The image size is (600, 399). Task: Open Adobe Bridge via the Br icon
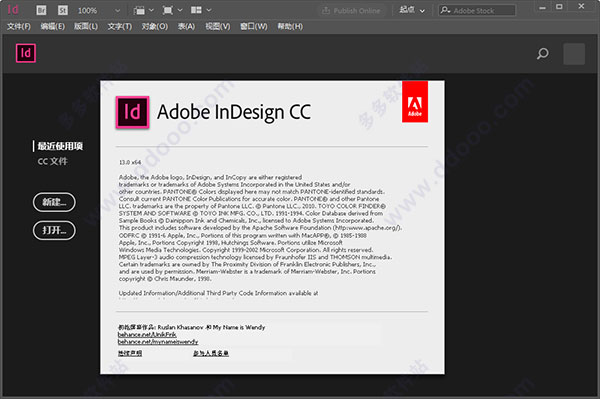[x=41, y=10]
